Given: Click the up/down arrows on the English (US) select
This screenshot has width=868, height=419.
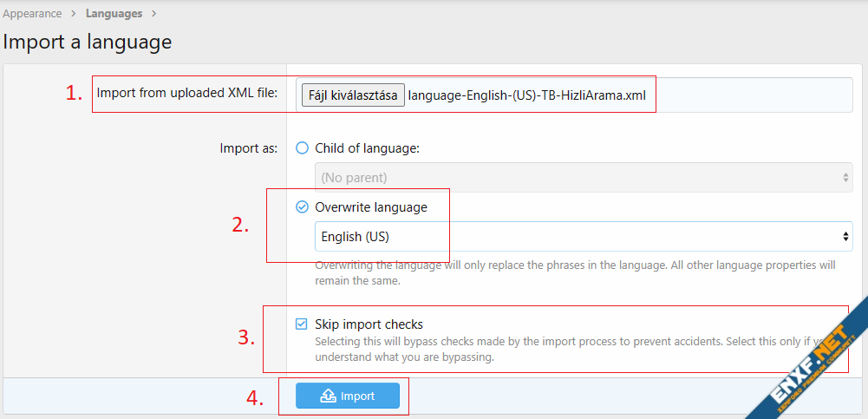Looking at the screenshot, I should pyautogui.click(x=845, y=236).
